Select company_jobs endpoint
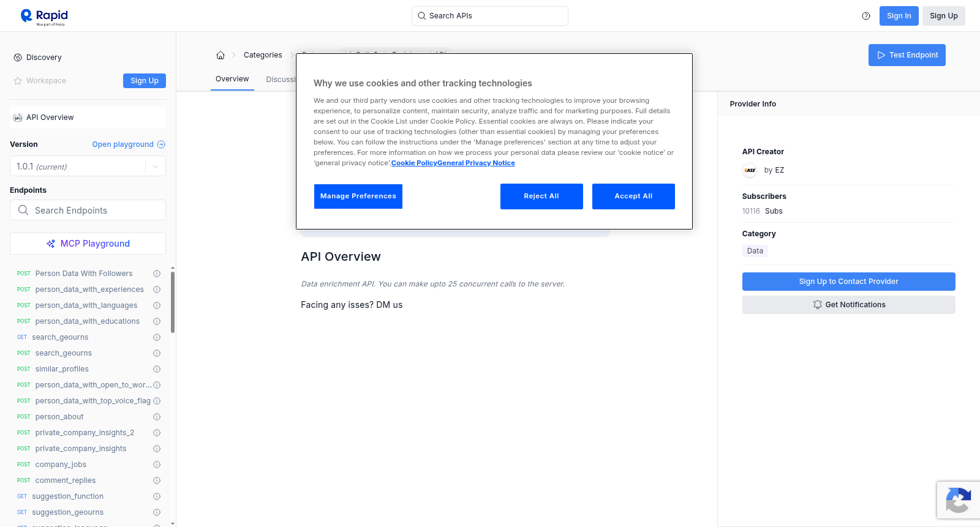980x527 pixels. [x=61, y=465]
